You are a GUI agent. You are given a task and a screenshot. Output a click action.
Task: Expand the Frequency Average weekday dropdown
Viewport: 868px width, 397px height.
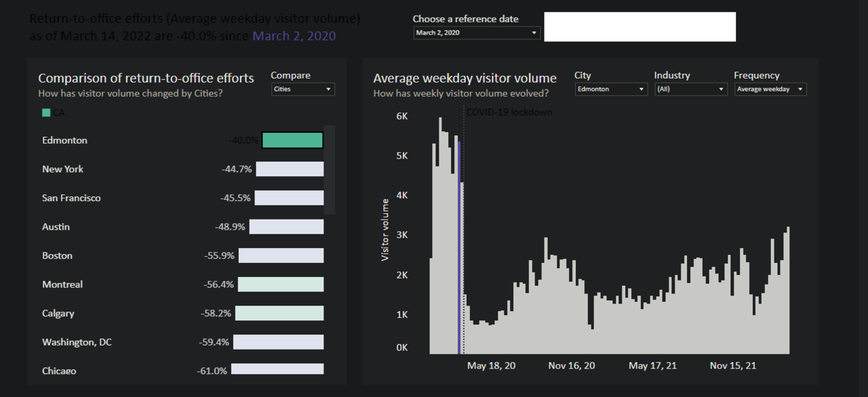[770, 89]
